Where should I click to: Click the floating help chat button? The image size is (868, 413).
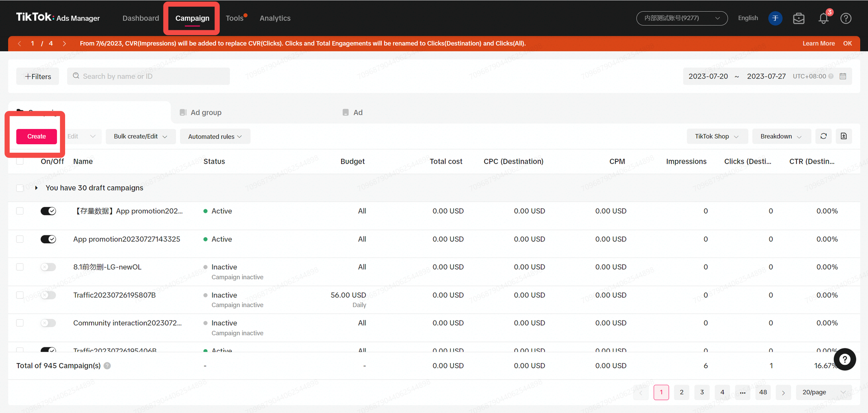click(x=844, y=360)
